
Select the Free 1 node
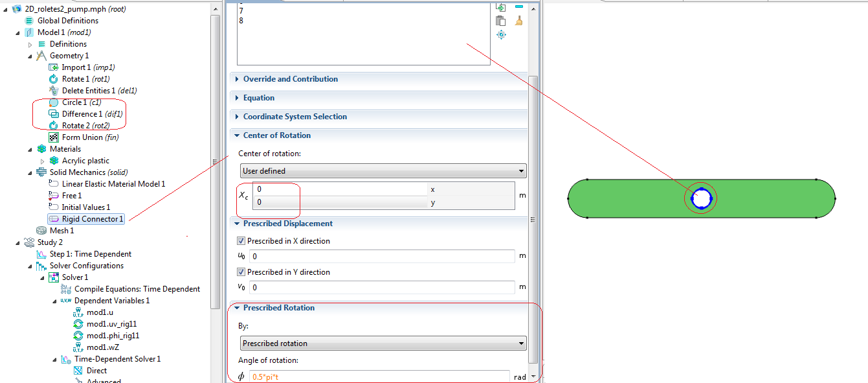72,196
